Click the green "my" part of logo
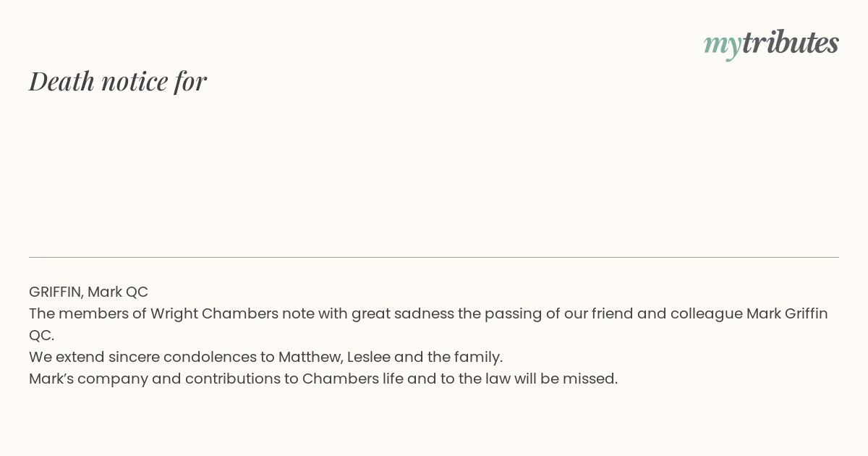Image resolution: width=868 pixels, height=456 pixels. [723, 46]
